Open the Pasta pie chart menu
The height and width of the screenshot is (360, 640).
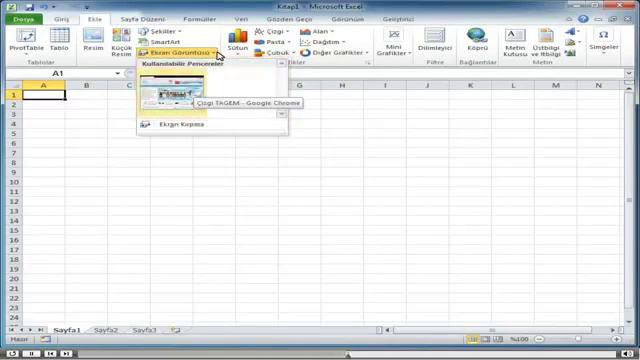[272, 42]
